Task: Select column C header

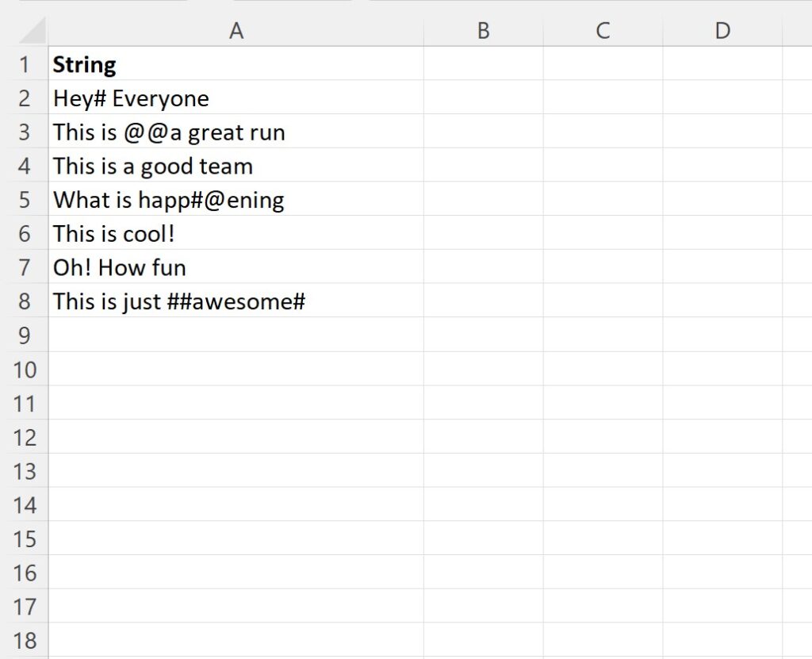Action: tap(603, 31)
